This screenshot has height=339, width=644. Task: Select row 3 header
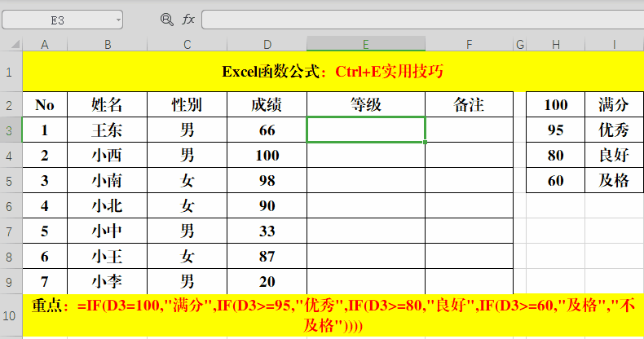(x=11, y=130)
